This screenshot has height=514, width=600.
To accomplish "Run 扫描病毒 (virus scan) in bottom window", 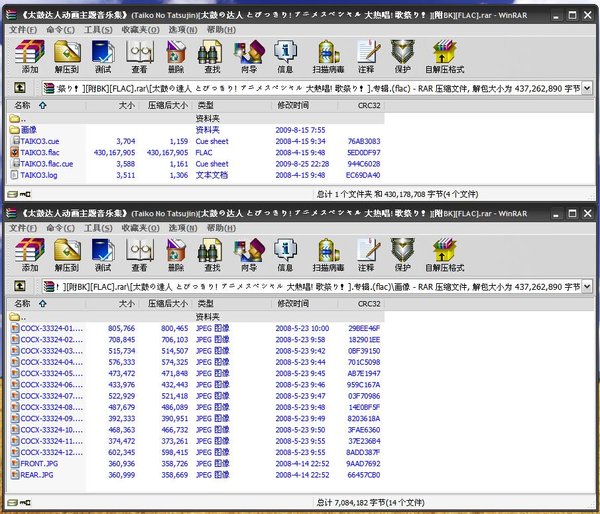I will click(x=328, y=255).
